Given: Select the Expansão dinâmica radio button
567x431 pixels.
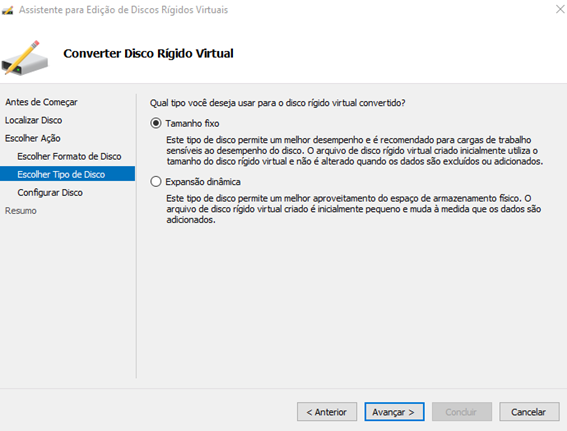Looking at the screenshot, I should (156, 182).
